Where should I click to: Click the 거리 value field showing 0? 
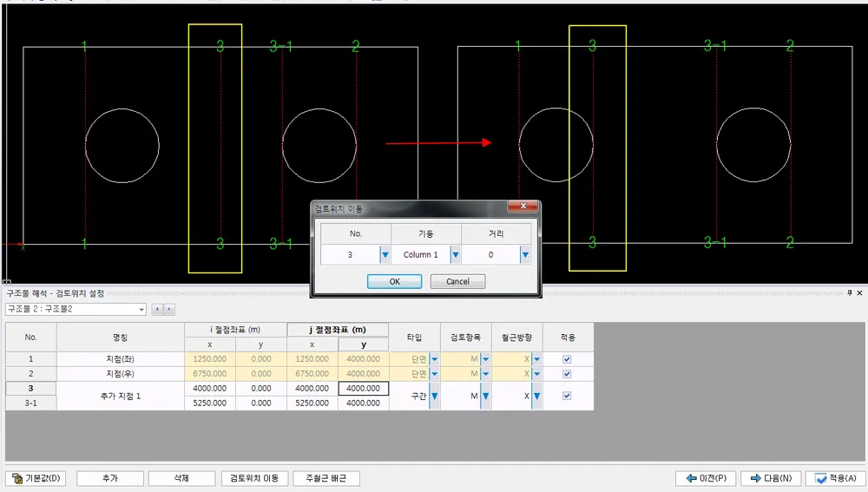pos(490,254)
